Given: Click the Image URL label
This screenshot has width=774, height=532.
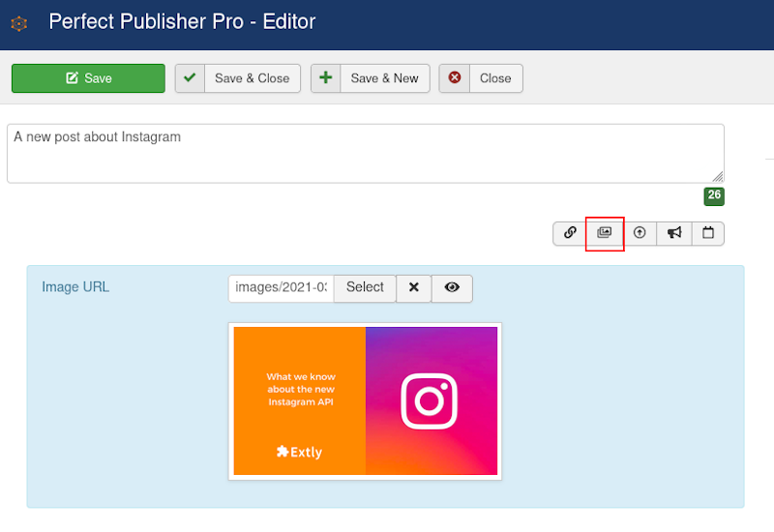Looking at the screenshot, I should [x=75, y=287].
